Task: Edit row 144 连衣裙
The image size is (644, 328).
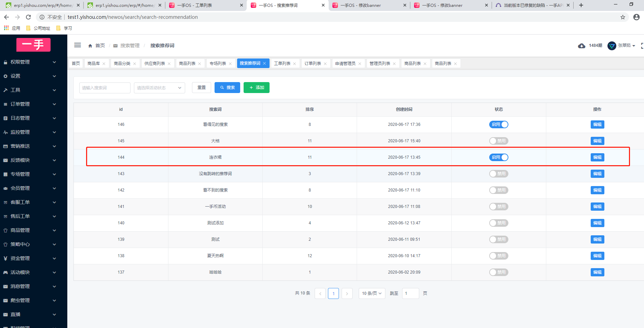Action: [597, 157]
